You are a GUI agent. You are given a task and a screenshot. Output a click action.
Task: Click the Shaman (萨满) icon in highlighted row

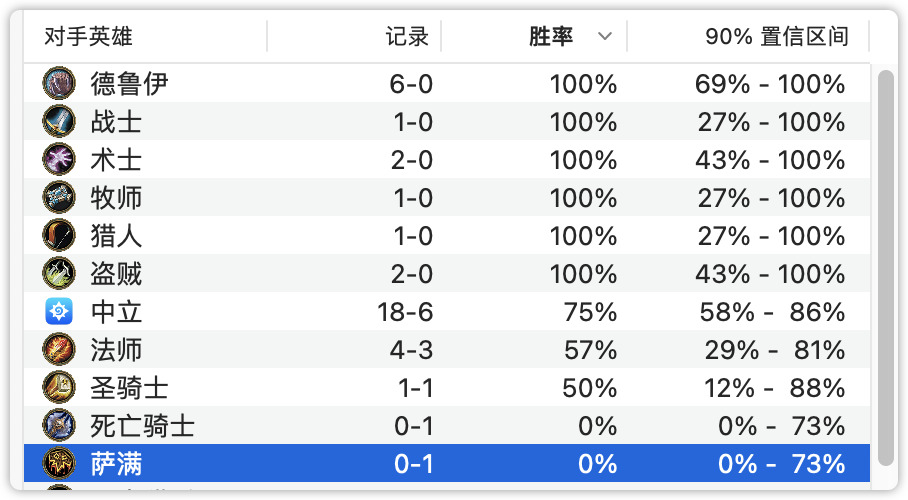click(x=59, y=463)
